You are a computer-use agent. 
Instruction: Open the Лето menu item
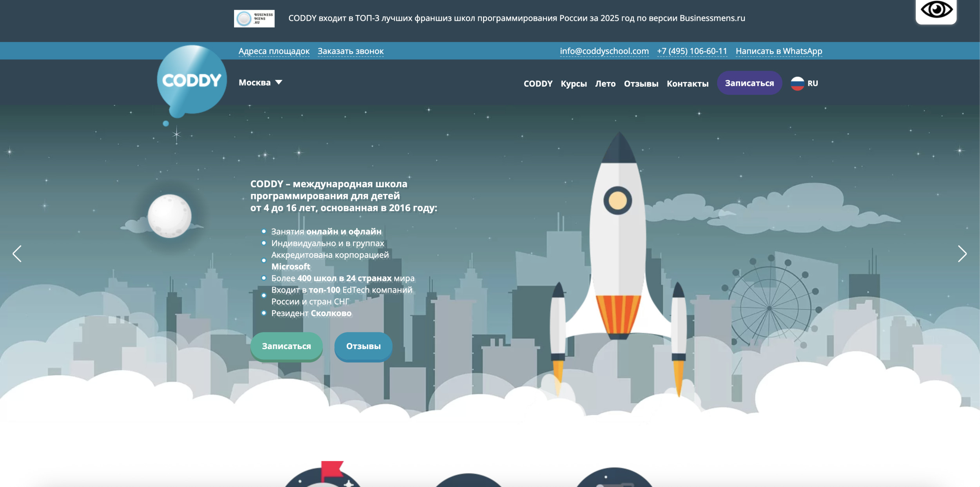pos(605,84)
